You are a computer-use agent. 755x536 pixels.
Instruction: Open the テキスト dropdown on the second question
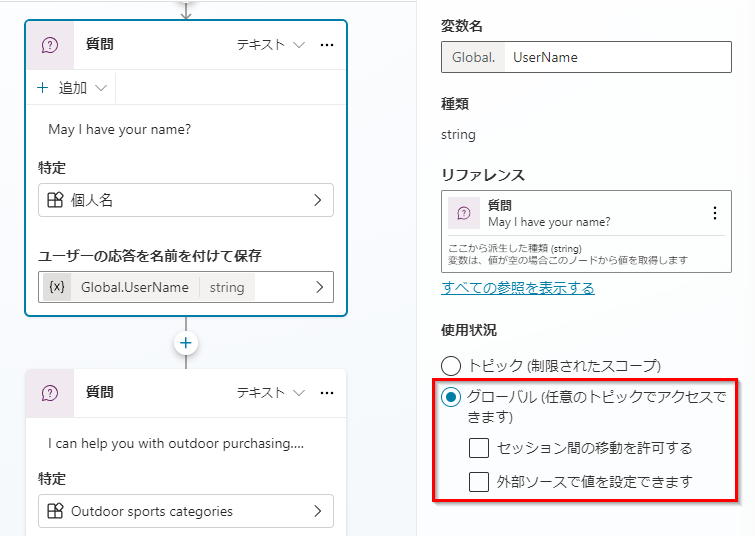pyautogui.click(x=270, y=393)
